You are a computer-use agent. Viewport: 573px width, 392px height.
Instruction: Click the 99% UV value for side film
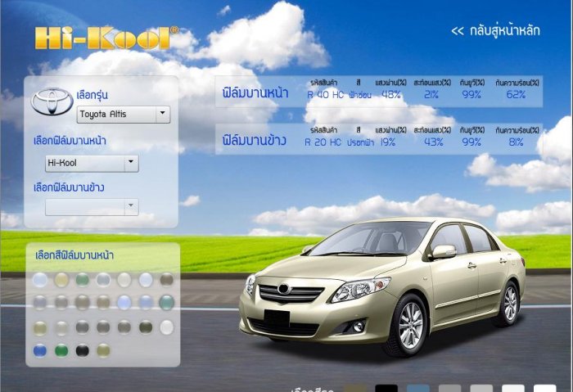pyautogui.click(x=471, y=142)
